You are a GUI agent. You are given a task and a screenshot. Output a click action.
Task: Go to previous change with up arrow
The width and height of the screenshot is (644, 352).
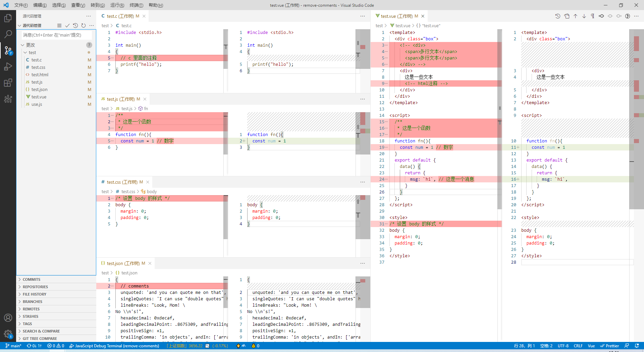coord(576,16)
